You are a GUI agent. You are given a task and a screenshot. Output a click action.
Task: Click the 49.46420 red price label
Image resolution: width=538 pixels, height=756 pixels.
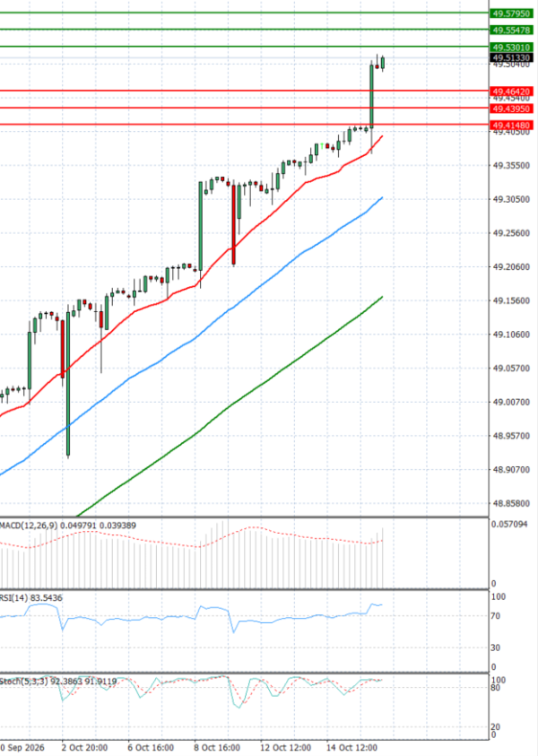[x=511, y=91]
